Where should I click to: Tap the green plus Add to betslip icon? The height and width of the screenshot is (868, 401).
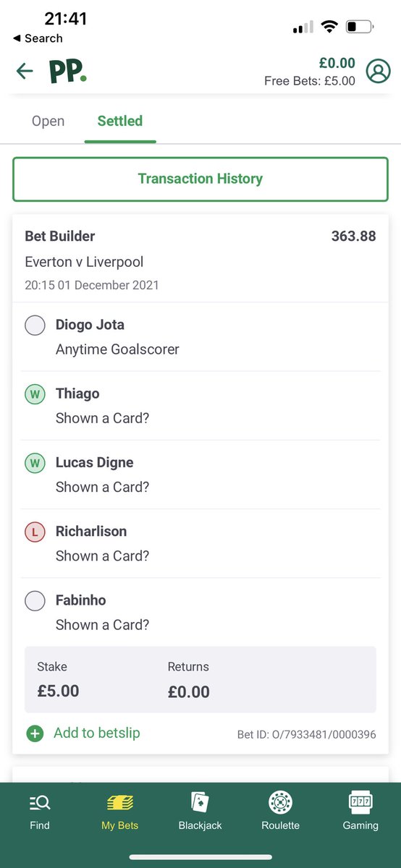[34, 733]
